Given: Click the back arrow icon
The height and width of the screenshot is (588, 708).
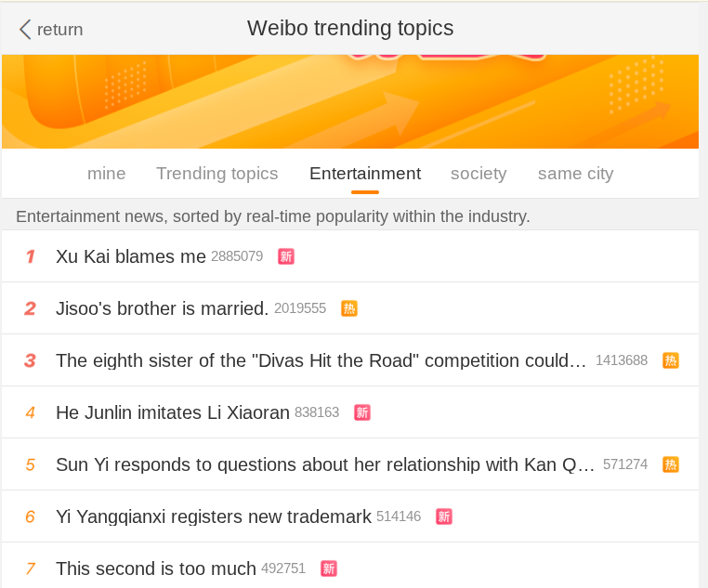Looking at the screenshot, I should [x=25, y=29].
